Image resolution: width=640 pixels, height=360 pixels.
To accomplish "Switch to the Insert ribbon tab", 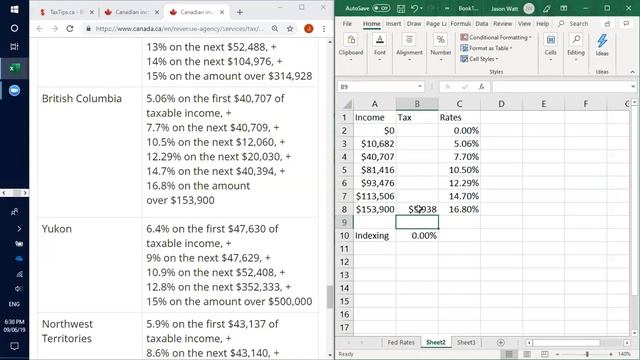I will [x=393, y=24].
